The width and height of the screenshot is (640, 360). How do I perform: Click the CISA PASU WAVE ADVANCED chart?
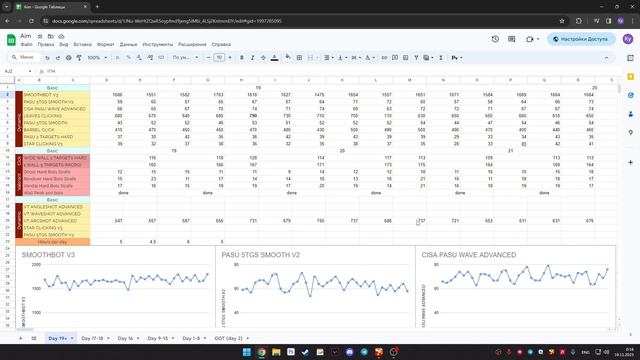[x=515, y=287]
